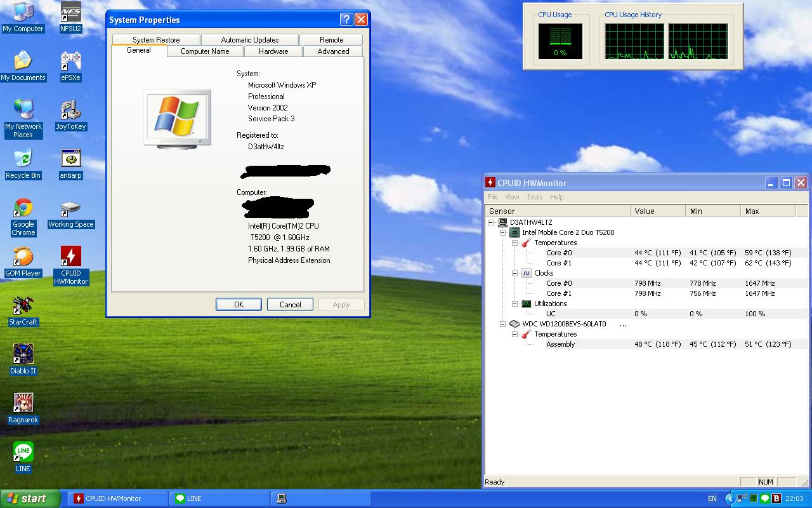Click the 22:03 taskbar clock
This screenshot has height=508, width=812.
[x=794, y=498]
